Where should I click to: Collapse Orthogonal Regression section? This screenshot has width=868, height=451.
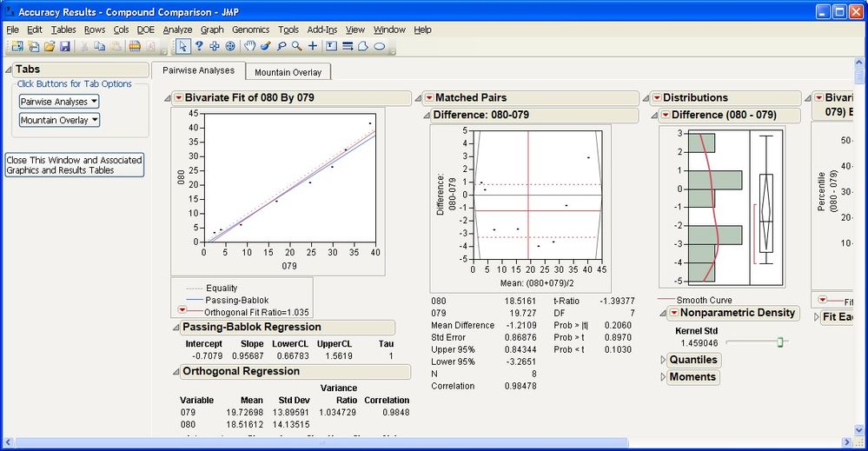point(176,372)
